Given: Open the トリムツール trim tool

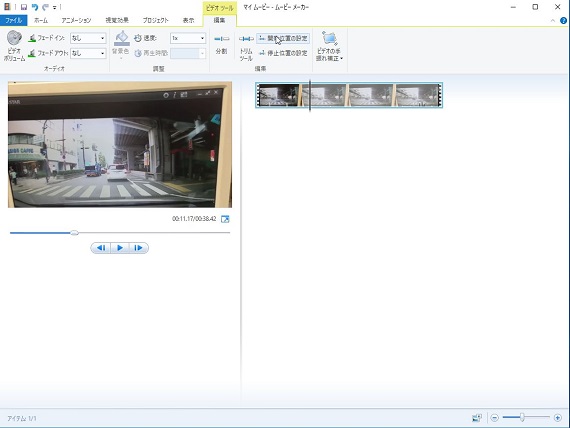Looking at the screenshot, I should pos(246,47).
